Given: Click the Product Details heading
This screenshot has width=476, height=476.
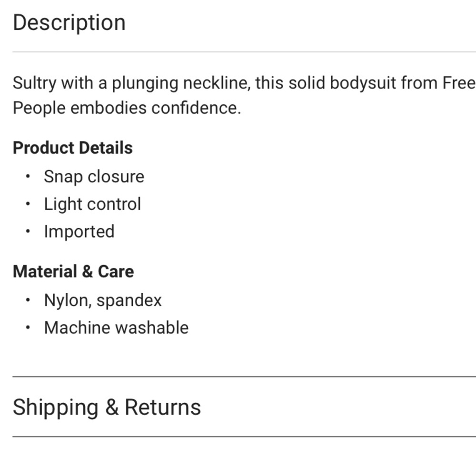Looking at the screenshot, I should pyautogui.click(x=72, y=148).
